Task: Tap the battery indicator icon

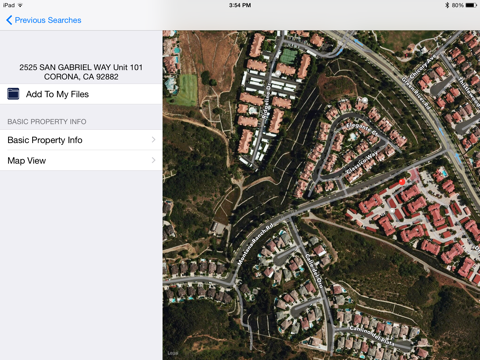Action: click(x=471, y=5)
